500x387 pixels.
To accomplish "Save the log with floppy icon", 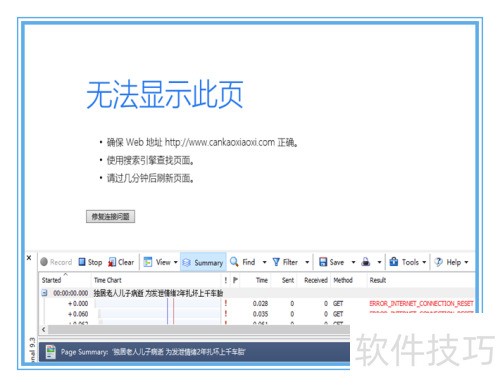I will click(x=323, y=262).
